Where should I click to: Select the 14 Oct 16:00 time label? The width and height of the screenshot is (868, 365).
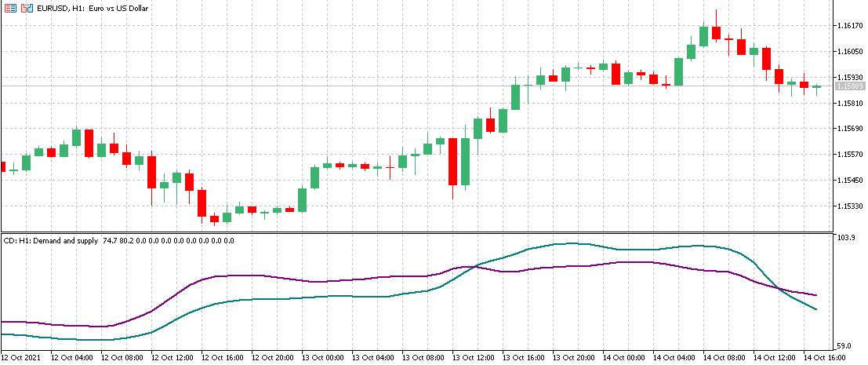825,357
